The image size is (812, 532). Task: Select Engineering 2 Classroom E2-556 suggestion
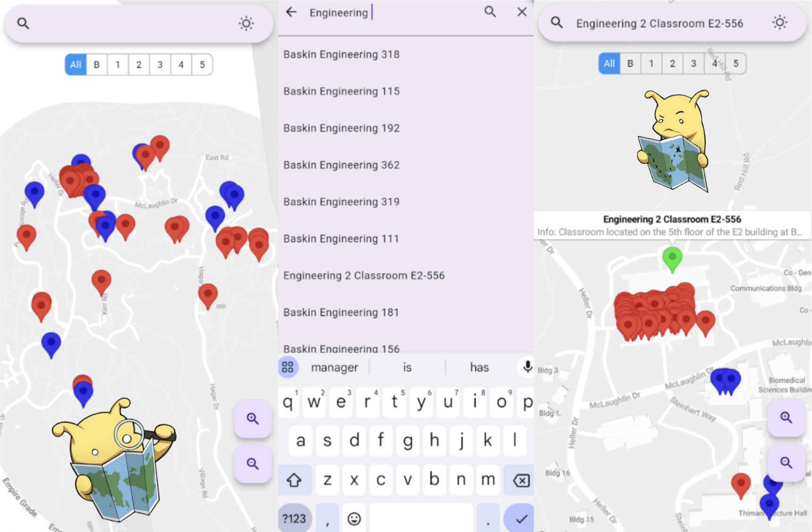pyautogui.click(x=364, y=275)
